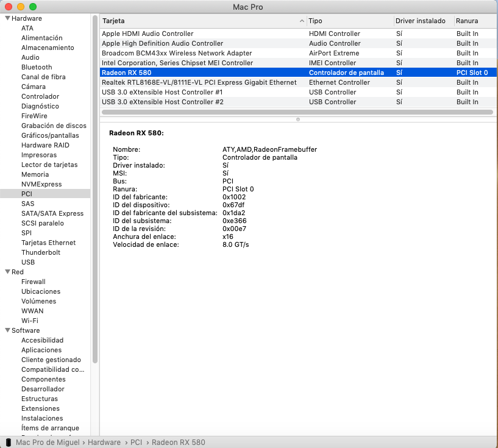
Task: Select USB 3.0 eXtensible Host Controller #1
Action: tap(298, 93)
